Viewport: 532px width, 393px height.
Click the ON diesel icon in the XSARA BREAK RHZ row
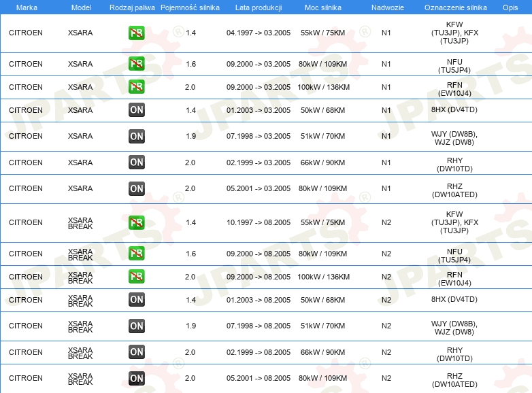coord(136,379)
